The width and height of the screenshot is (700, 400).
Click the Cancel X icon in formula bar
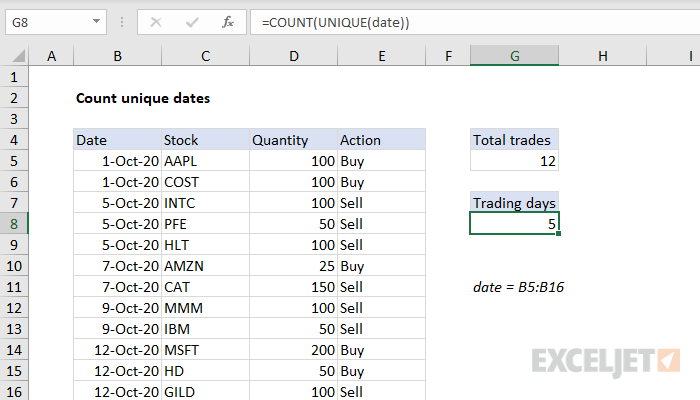pyautogui.click(x=156, y=22)
